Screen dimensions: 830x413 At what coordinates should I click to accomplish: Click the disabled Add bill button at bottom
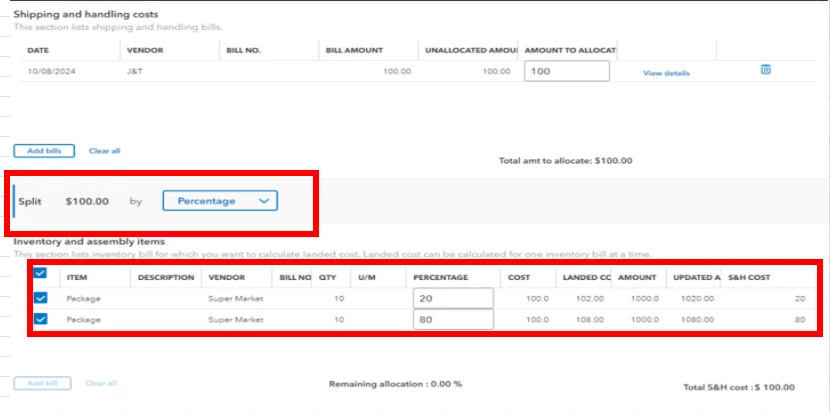tap(42, 383)
